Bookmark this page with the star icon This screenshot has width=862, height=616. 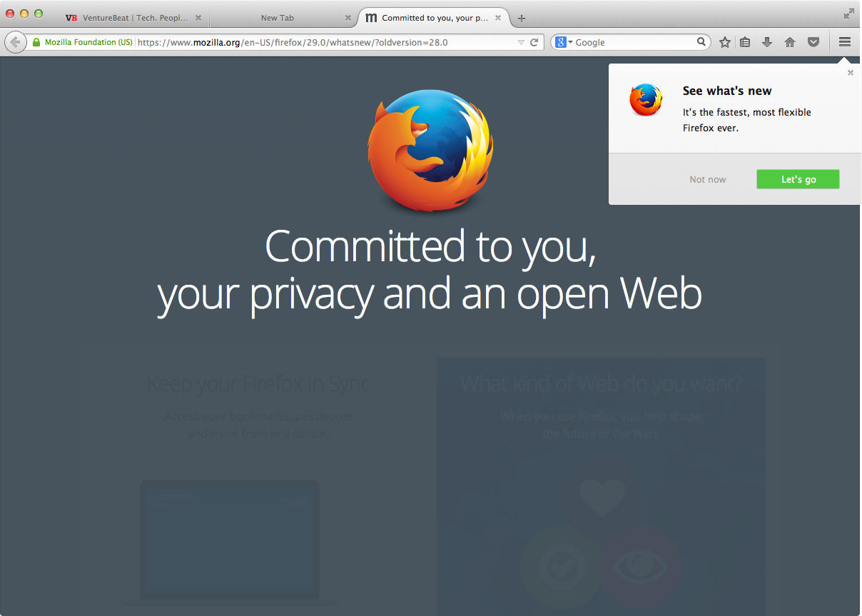point(725,42)
